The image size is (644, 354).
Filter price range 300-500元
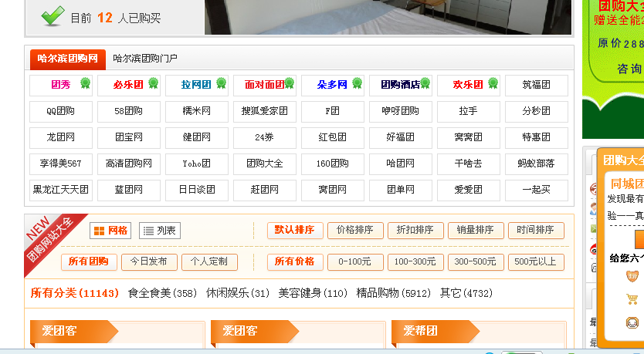(476, 261)
